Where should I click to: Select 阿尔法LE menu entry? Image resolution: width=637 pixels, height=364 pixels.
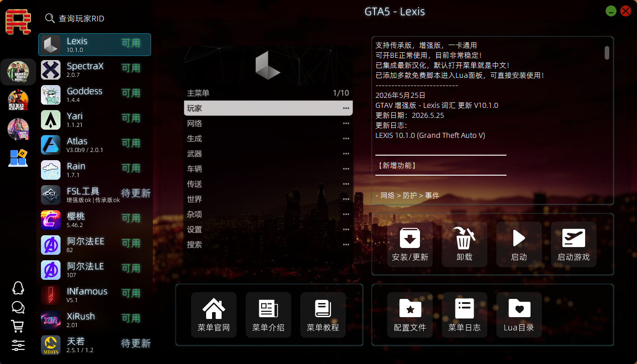point(95,270)
